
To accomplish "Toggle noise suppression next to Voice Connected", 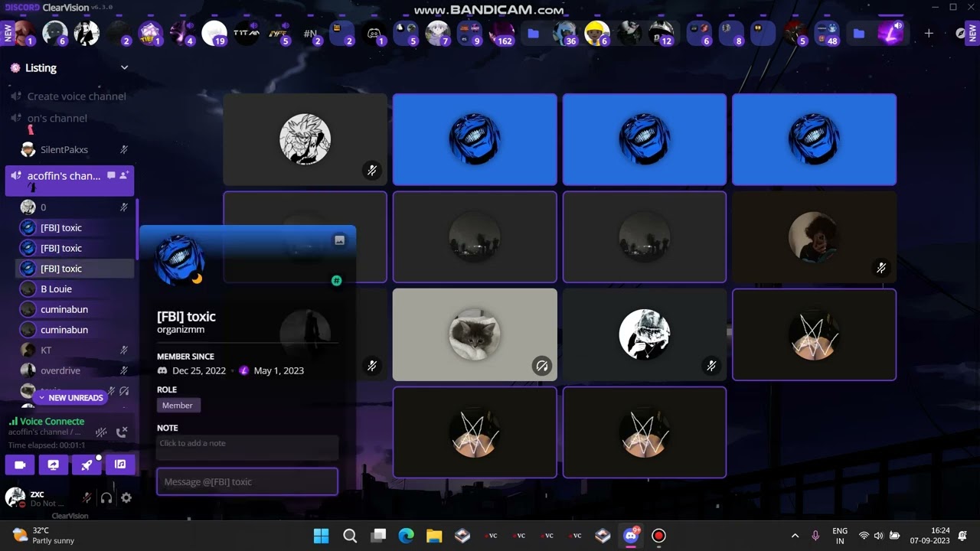I will [x=100, y=432].
